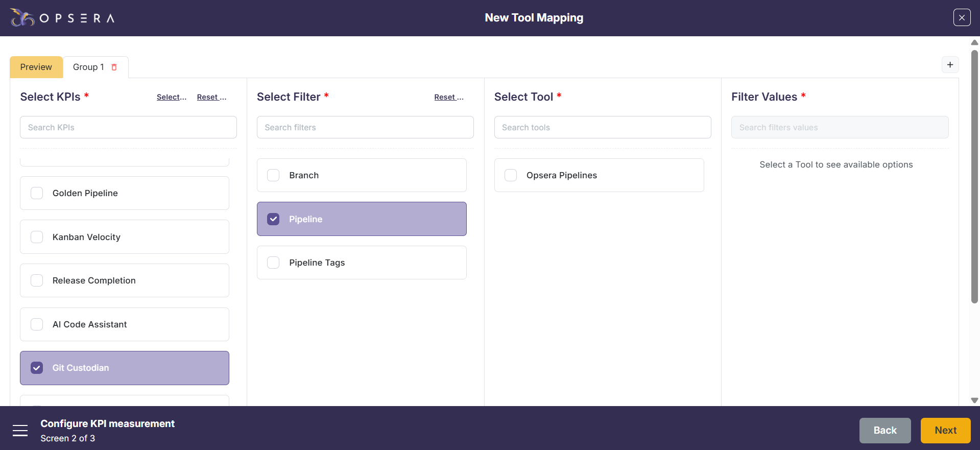Switch to the Preview tab
This screenshot has height=450, width=980.
pos(36,67)
